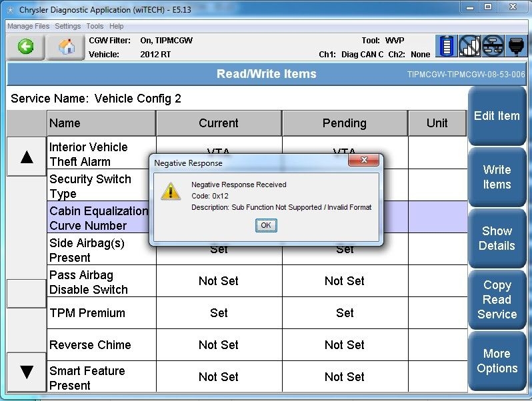
Task: Click the Edit Item button
Action: [497, 116]
